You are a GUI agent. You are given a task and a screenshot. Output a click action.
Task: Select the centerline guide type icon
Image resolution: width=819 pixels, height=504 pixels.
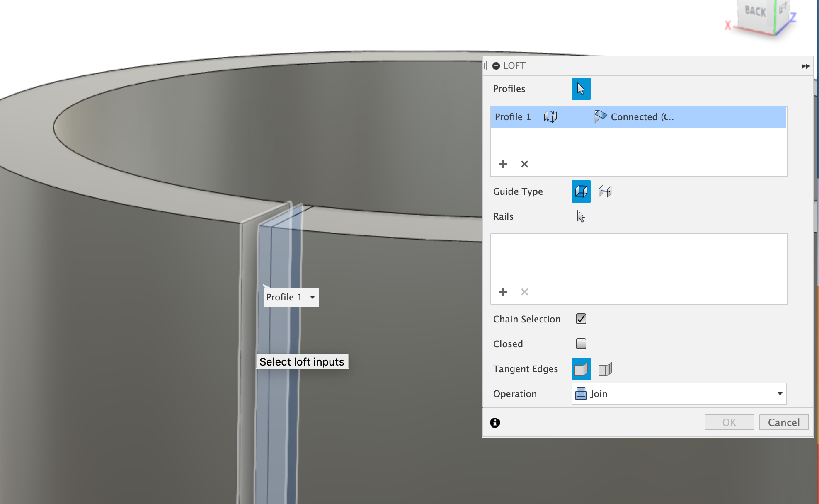604,191
